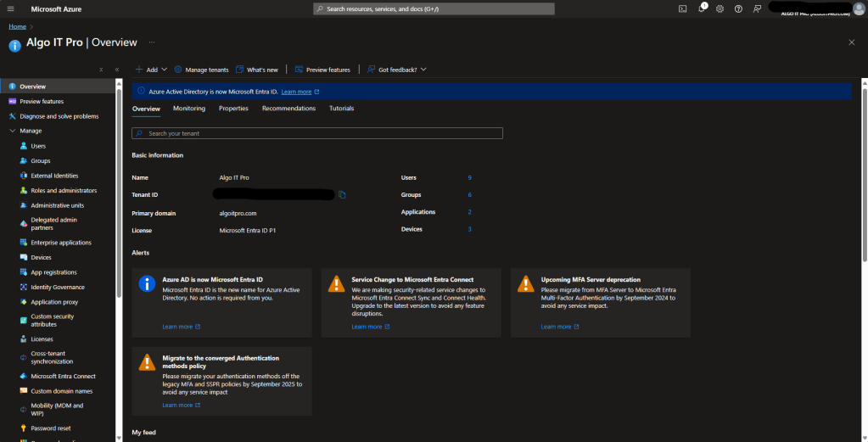Collapse the sidebar with double chevron

coord(116,70)
